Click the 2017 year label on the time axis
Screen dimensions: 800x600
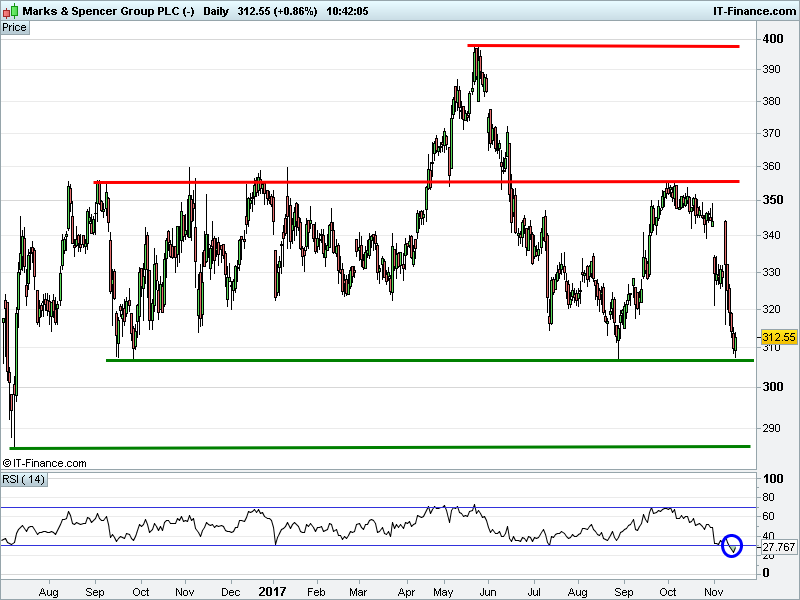[272, 592]
